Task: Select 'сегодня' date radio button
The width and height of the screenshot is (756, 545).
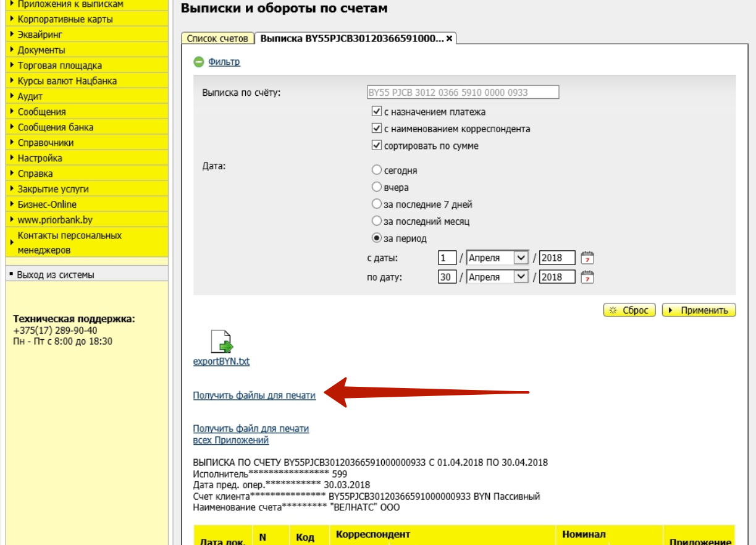Action: point(376,170)
